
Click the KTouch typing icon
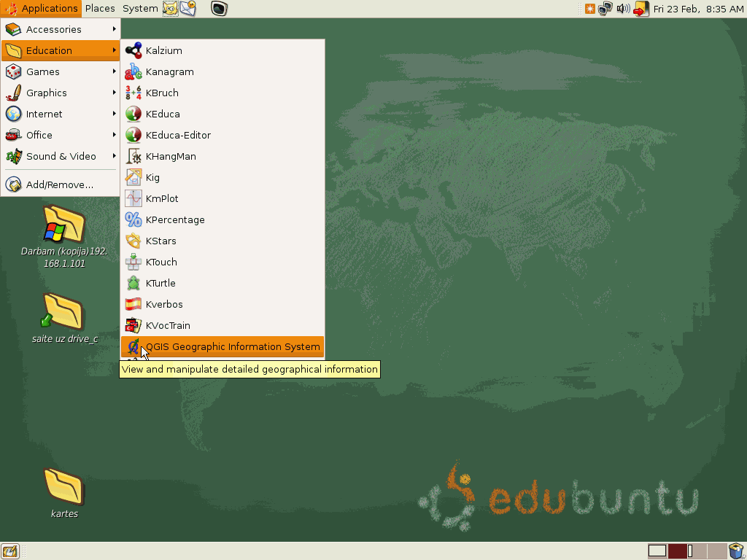click(x=133, y=262)
